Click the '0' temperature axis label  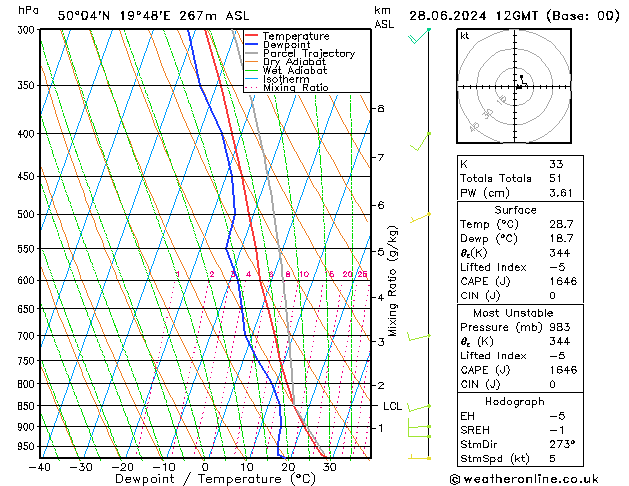pos(205,467)
